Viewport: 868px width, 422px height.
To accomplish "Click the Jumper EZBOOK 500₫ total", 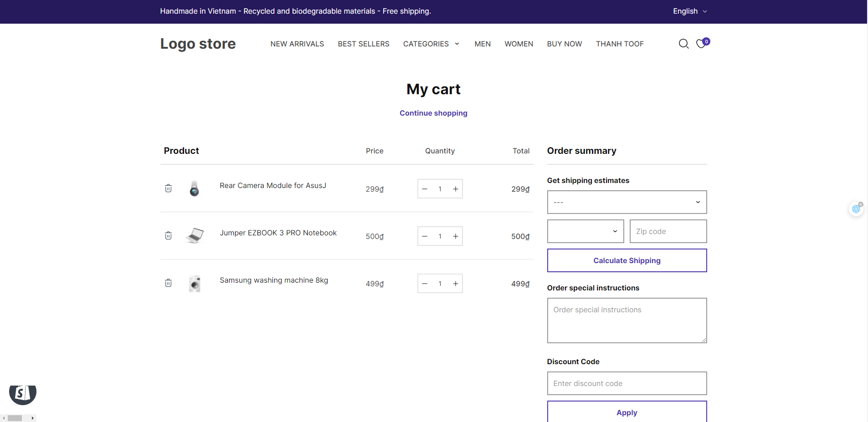I will (x=520, y=236).
